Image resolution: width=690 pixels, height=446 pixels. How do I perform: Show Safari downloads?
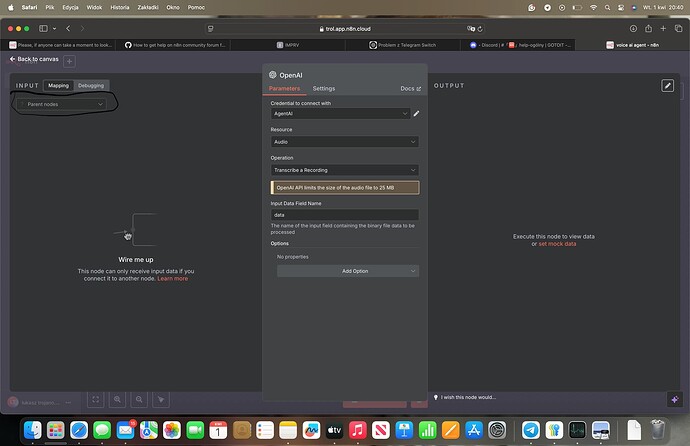633,29
